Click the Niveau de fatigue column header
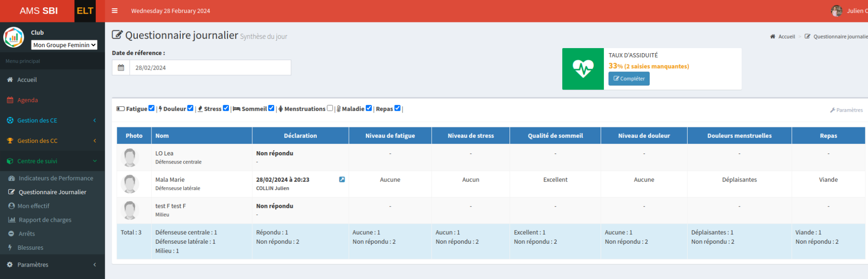 [x=390, y=136]
